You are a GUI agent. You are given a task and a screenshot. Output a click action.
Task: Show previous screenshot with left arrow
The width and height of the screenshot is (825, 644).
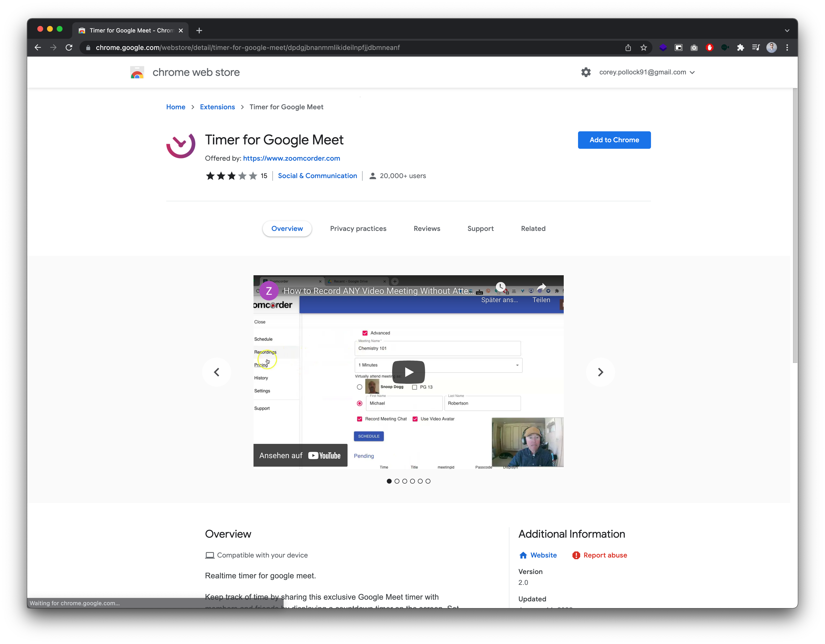(x=217, y=372)
